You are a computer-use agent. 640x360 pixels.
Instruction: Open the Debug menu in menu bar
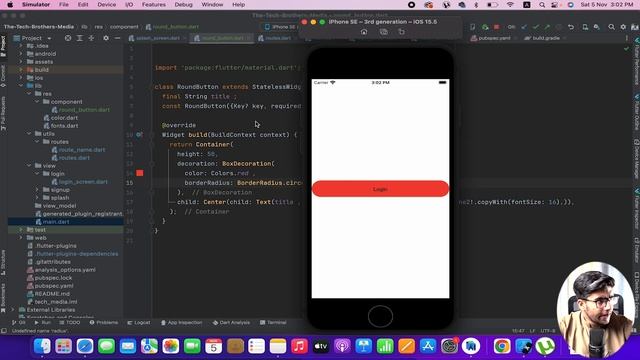click(183, 5)
